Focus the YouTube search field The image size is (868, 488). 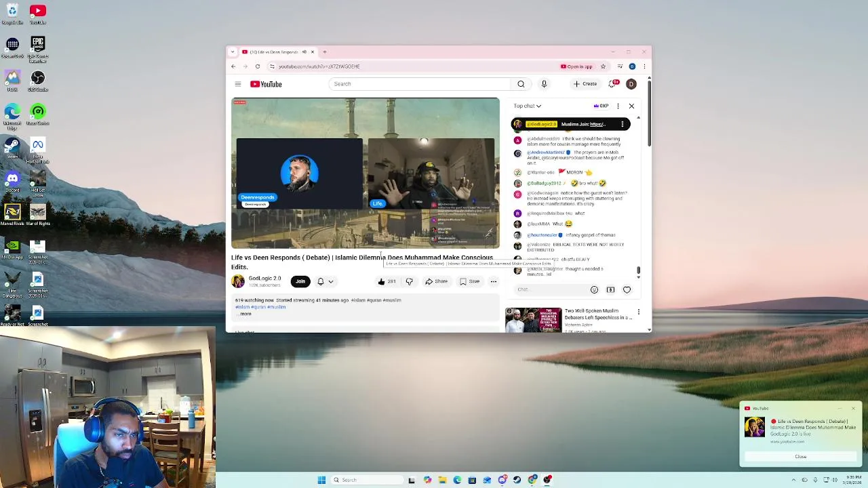tap(419, 84)
